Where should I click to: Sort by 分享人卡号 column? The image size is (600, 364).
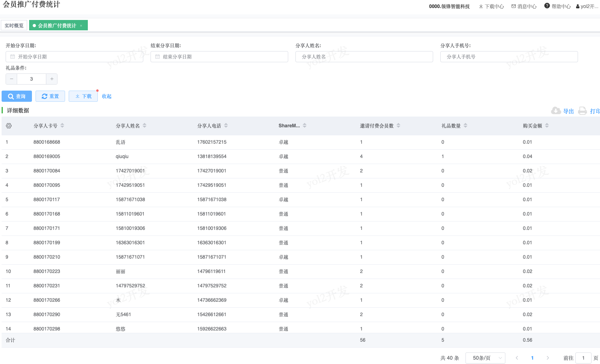[x=62, y=126]
